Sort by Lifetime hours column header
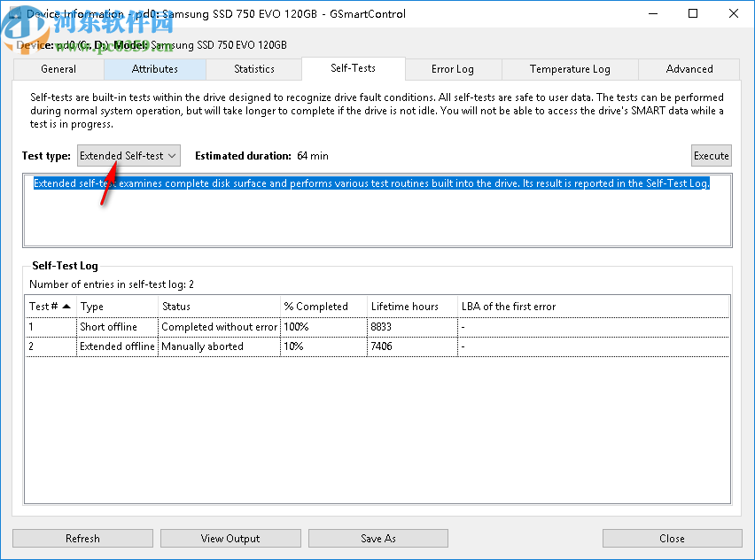 (x=412, y=307)
